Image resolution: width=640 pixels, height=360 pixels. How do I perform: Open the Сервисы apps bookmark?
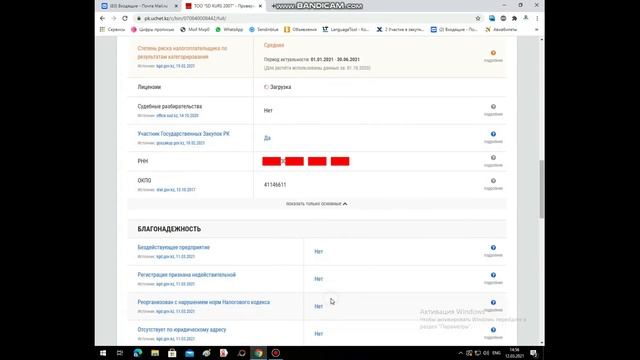(113, 29)
